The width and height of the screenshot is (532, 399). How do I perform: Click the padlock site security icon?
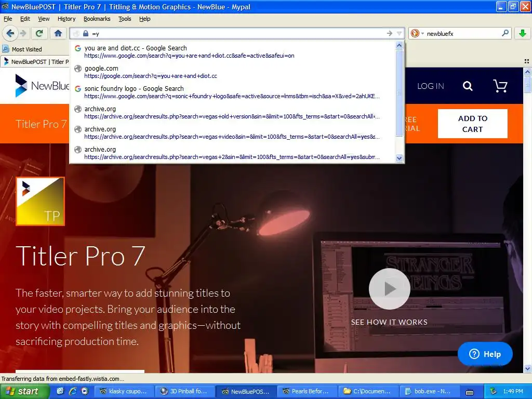86,33
